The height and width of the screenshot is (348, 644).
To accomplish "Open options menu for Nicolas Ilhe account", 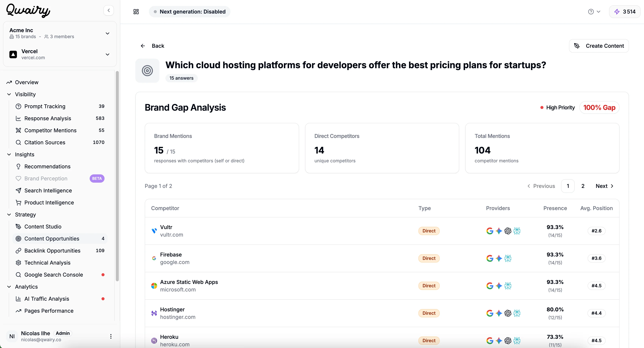I will coord(111,336).
